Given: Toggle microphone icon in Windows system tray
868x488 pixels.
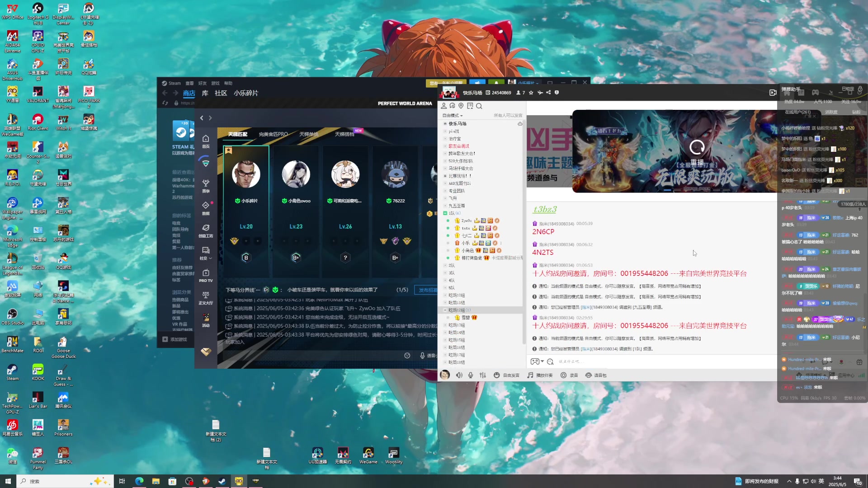Looking at the screenshot, I should pyautogui.click(x=797, y=481).
